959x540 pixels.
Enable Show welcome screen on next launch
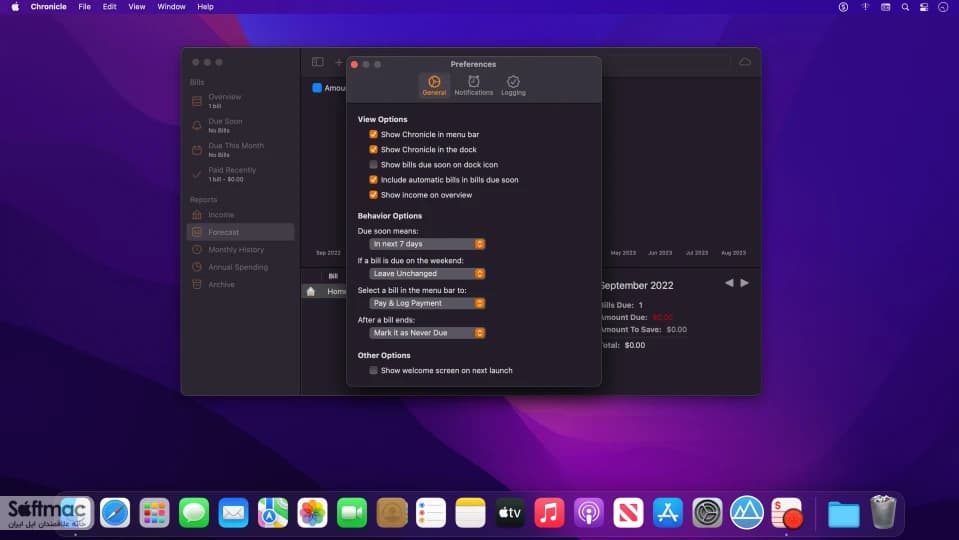click(373, 371)
